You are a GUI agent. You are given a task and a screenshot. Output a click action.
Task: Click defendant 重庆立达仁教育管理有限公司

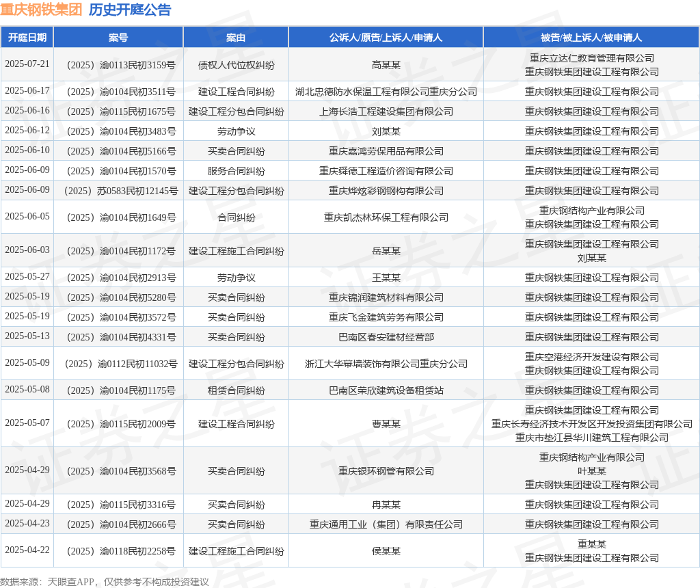591,58
